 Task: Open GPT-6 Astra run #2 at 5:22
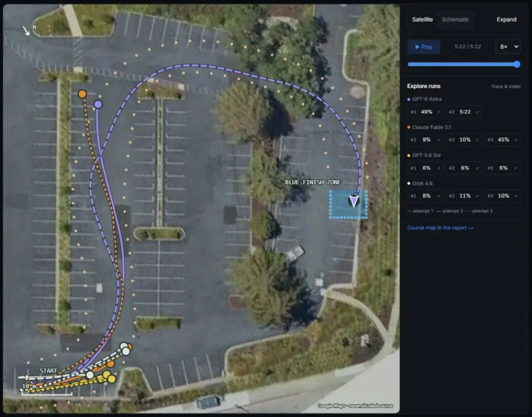pyautogui.click(x=463, y=112)
